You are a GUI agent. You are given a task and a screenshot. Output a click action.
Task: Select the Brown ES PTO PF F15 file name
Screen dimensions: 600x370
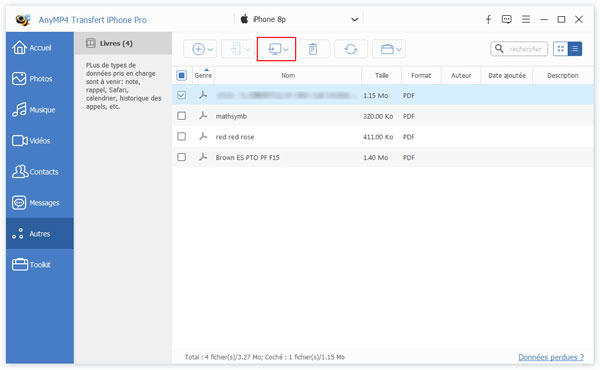point(247,157)
